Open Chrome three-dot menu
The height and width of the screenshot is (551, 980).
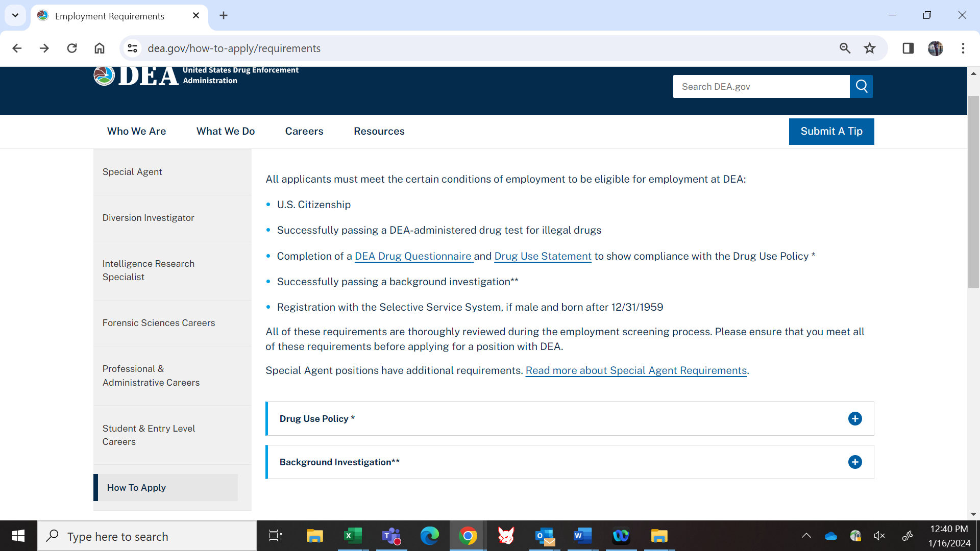click(x=963, y=48)
